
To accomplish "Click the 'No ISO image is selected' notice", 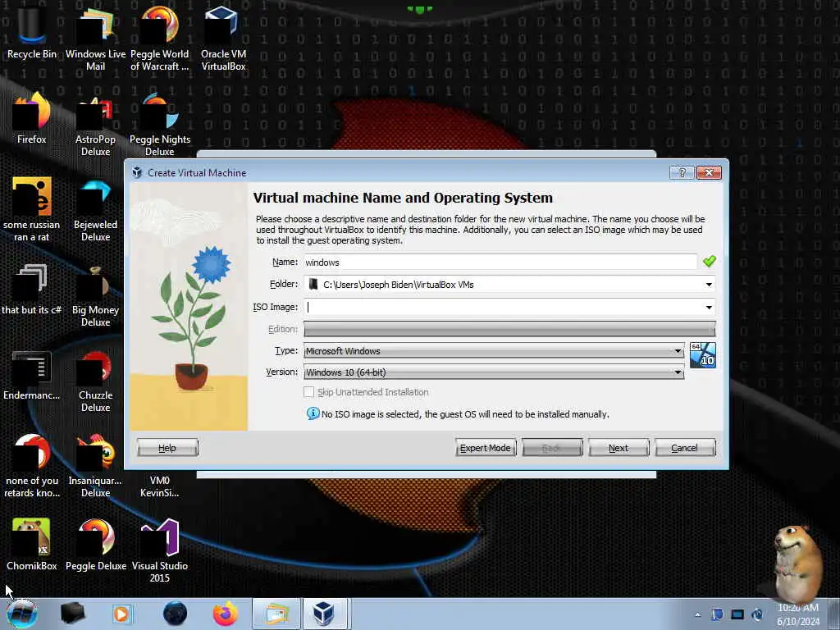I will click(465, 414).
